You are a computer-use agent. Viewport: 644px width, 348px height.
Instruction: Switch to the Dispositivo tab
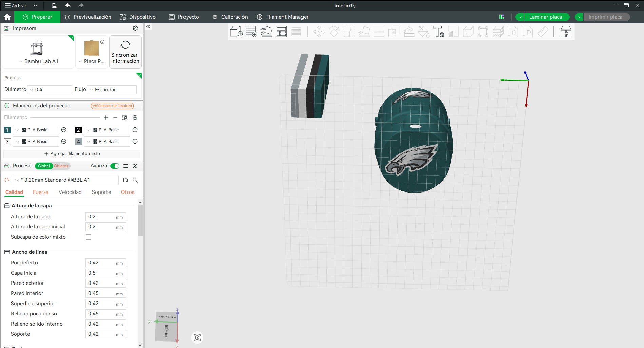point(138,17)
